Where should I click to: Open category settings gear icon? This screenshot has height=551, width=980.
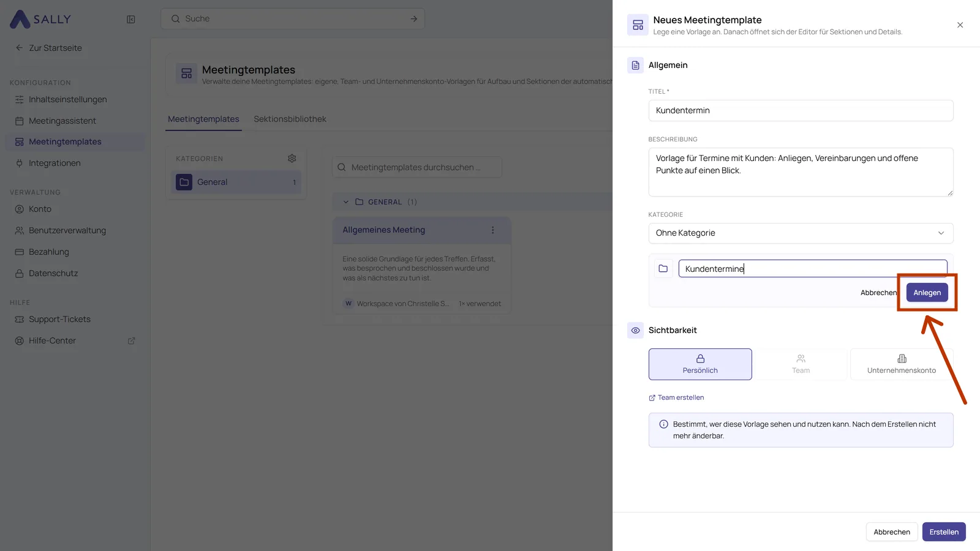tap(292, 158)
